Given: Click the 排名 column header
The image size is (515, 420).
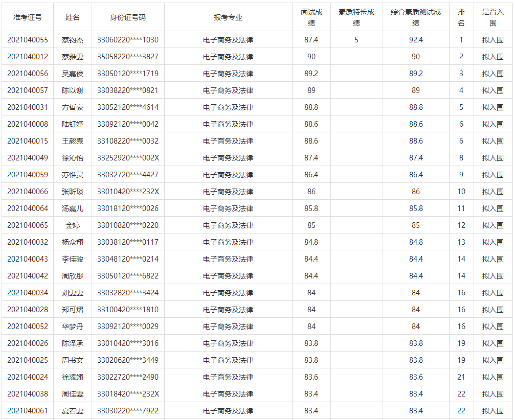Looking at the screenshot, I should 461,17.
